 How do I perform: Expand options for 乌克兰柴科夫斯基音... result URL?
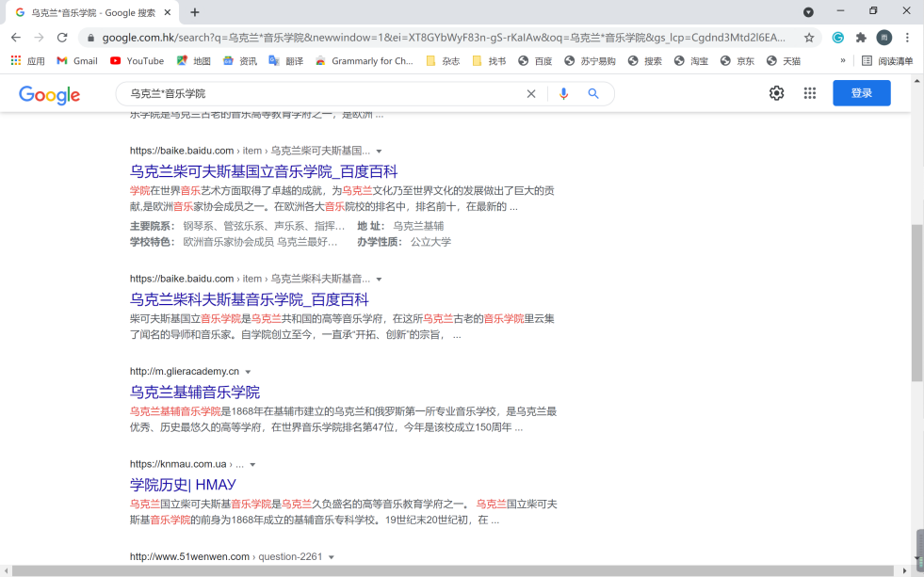pyautogui.click(x=379, y=279)
